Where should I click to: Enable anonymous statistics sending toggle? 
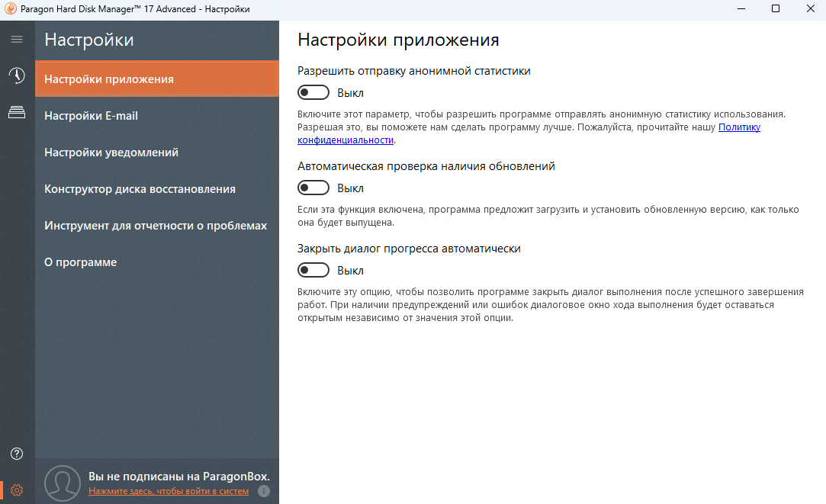[313, 93]
